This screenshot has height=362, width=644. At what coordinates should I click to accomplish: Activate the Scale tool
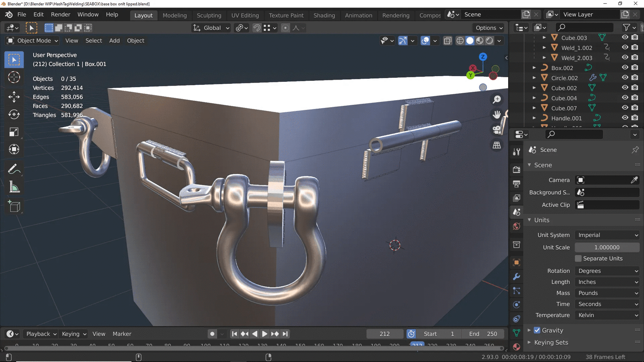(x=14, y=132)
